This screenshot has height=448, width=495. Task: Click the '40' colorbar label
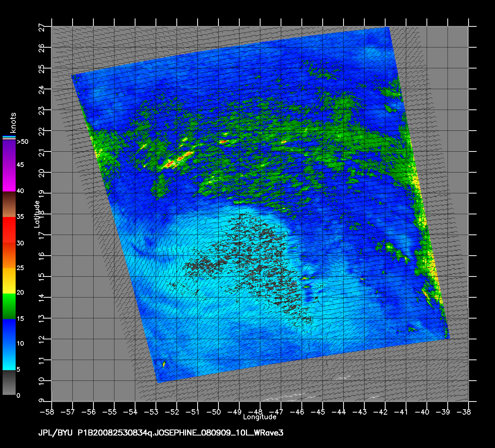point(20,191)
